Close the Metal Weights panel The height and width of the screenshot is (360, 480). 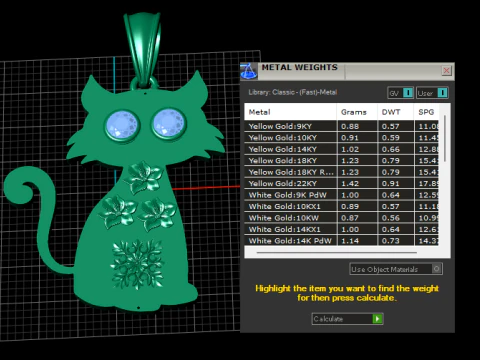446,71
